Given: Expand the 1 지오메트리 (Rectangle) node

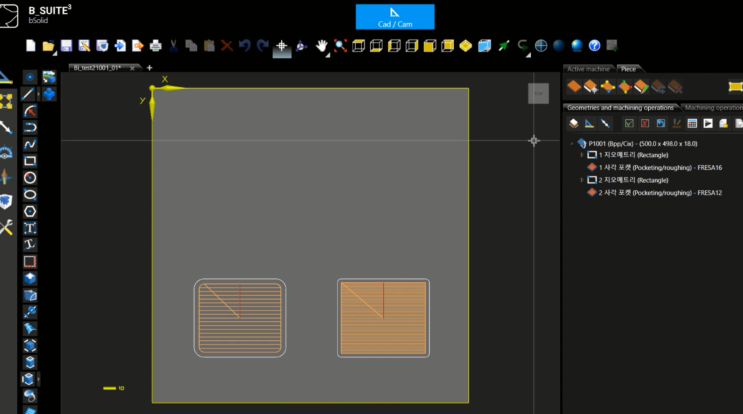Looking at the screenshot, I should click(x=582, y=155).
